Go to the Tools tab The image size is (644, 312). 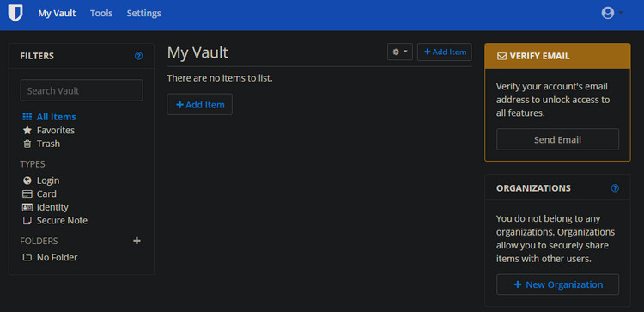pos(101,14)
